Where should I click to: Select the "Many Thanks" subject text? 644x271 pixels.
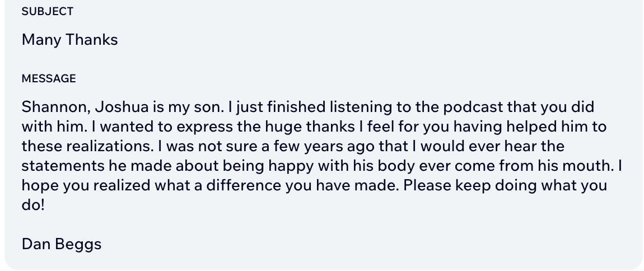click(x=69, y=40)
